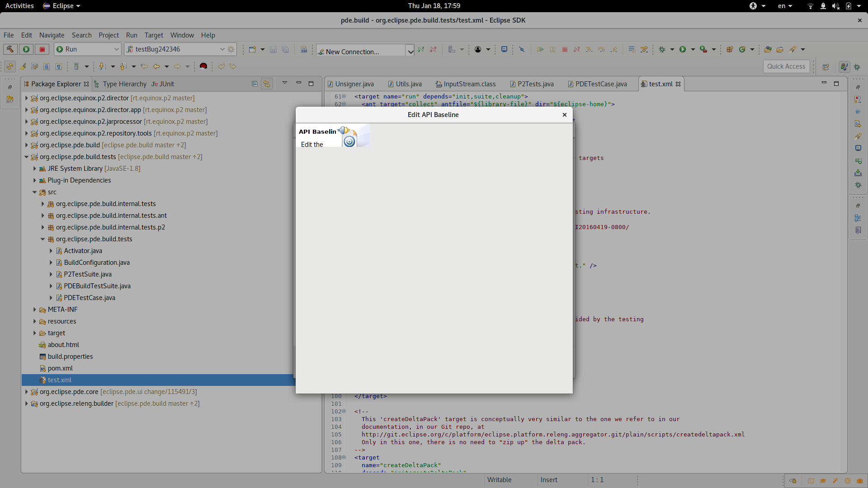Viewport: 868px width, 488px height.
Task: Click the Previous Annotation arrow icon
Action: tap(123, 66)
